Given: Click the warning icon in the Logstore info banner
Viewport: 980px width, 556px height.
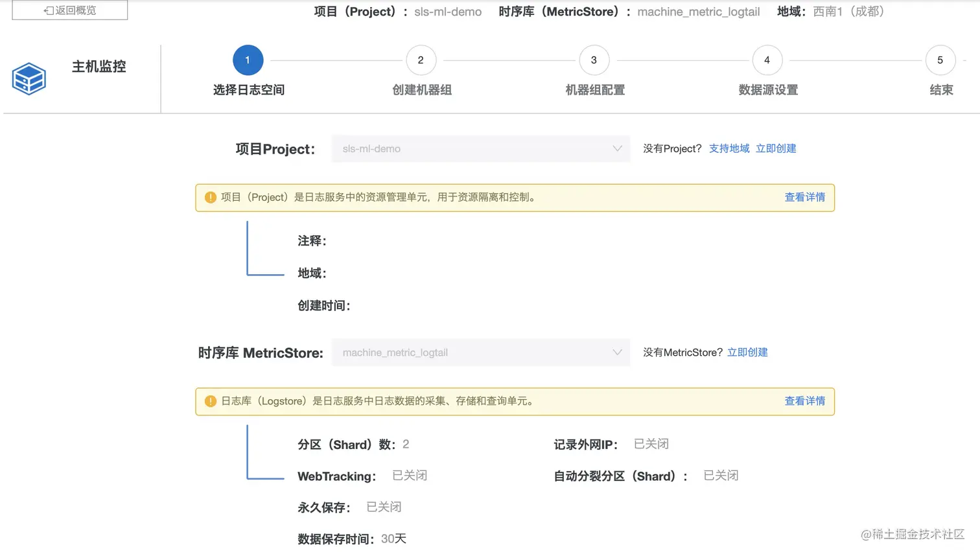Looking at the screenshot, I should click(211, 401).
